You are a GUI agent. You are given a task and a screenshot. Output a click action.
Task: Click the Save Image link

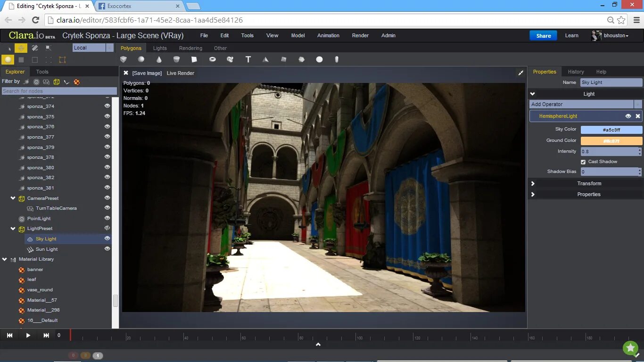coord(147,73)
